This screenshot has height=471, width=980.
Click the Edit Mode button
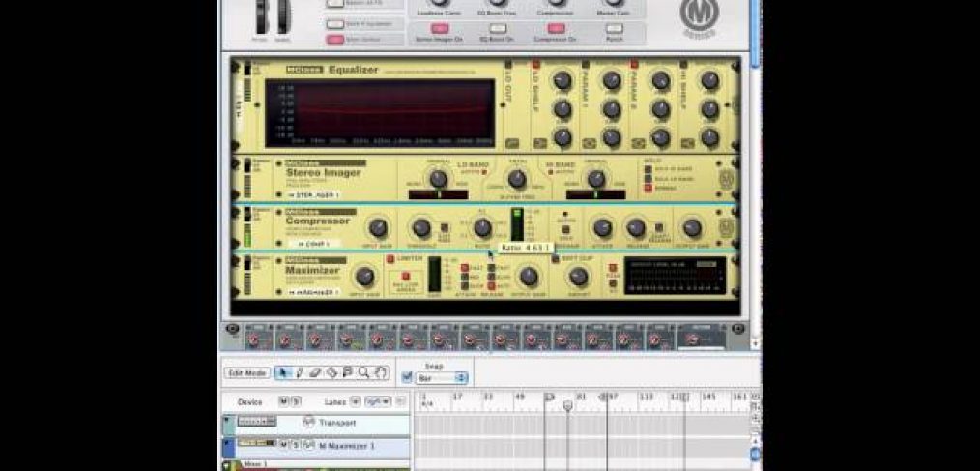[x=248, y=372]
